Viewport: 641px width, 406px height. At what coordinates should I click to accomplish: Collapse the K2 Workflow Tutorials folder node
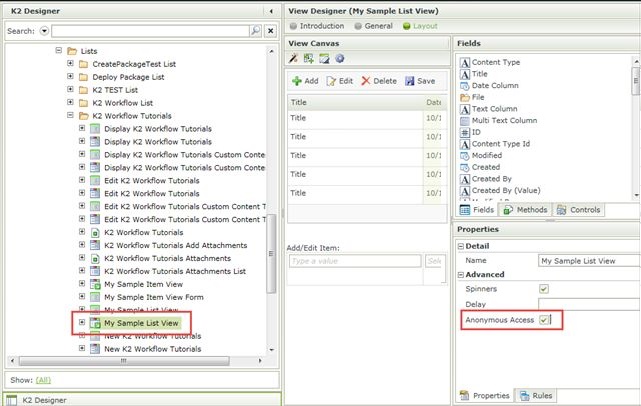pos(70,115)
